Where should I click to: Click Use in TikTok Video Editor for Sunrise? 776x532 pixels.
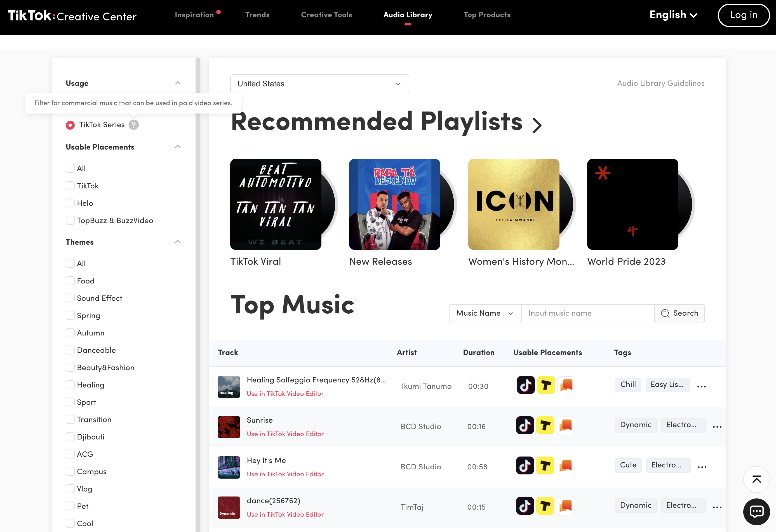pos(286,434)
